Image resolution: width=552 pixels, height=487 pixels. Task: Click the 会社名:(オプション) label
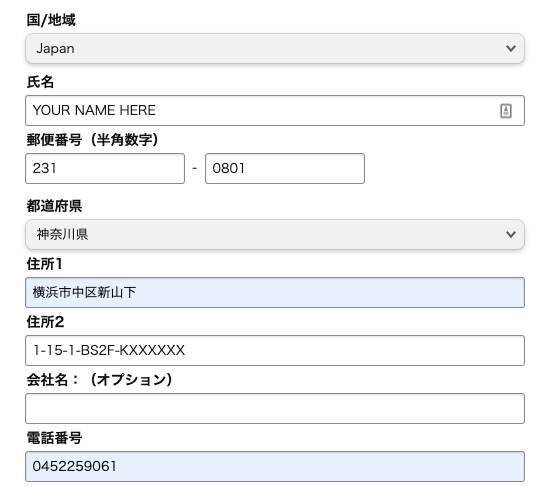(100, 380)
